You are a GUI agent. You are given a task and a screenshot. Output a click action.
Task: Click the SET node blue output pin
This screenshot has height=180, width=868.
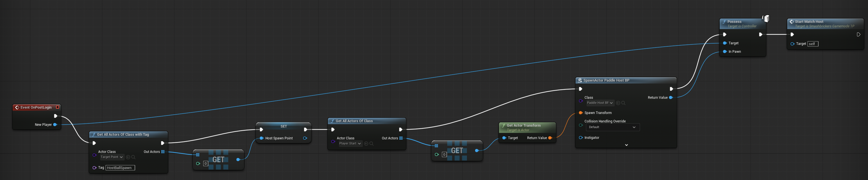click(305, 138)
